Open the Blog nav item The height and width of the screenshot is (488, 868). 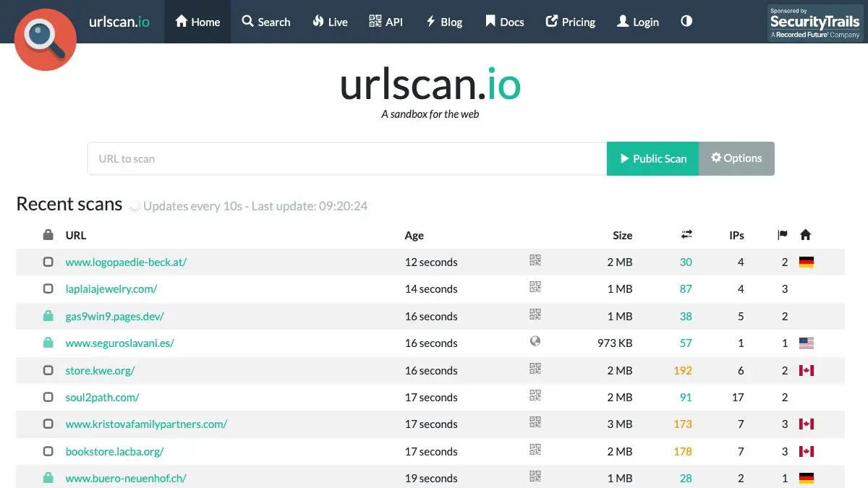coord(444,22)
